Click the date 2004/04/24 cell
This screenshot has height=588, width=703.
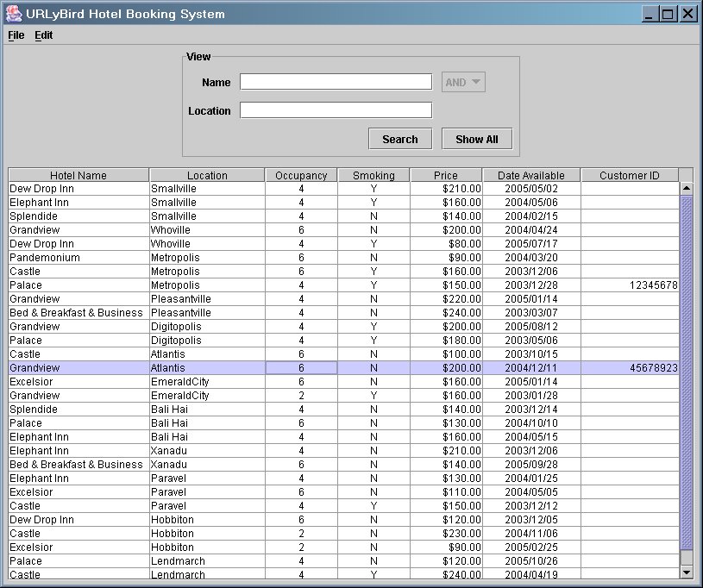[531, 230]
